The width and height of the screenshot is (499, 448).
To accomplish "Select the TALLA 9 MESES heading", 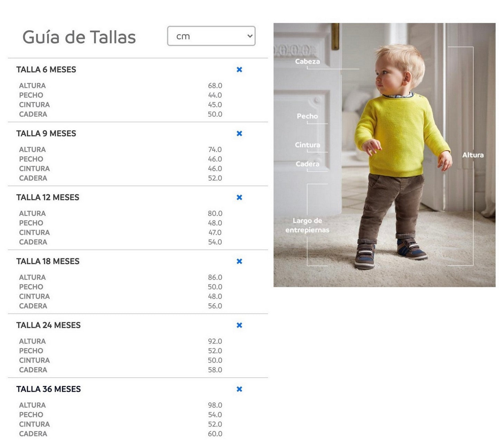I will click(x=46, y=134).
